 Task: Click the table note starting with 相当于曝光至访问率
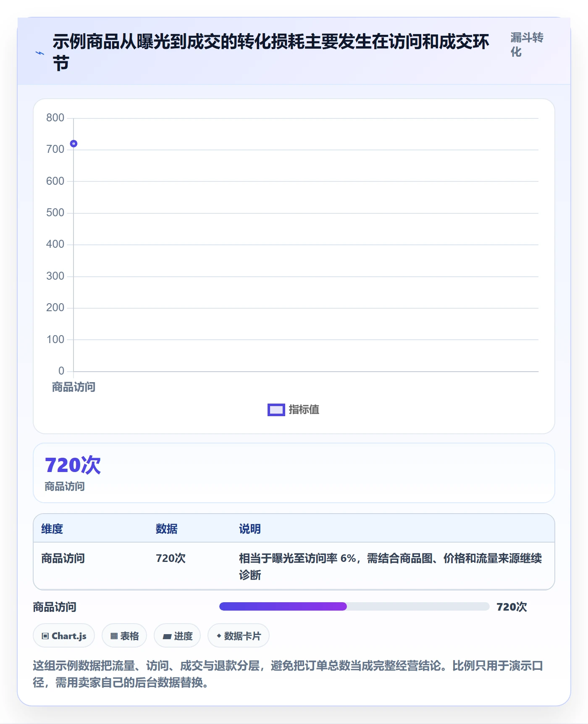pyautogui.click(x=390, y=567)
